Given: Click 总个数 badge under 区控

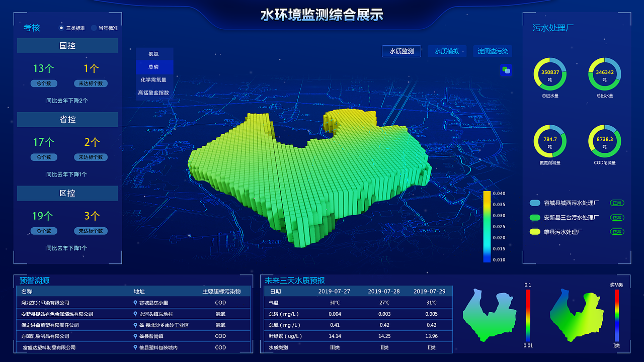Looking at the screenshot, I should coord(44,231).
